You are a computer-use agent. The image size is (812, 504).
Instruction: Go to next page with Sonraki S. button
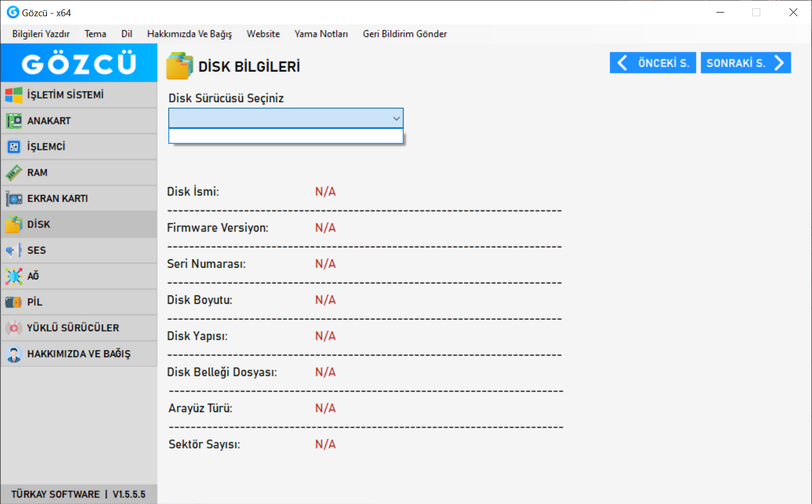pyautogui.click(x=745, y=63)
